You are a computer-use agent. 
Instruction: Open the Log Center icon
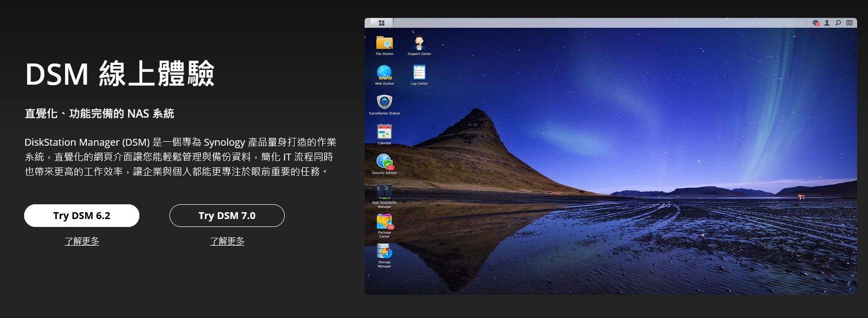tap(419, 73)
